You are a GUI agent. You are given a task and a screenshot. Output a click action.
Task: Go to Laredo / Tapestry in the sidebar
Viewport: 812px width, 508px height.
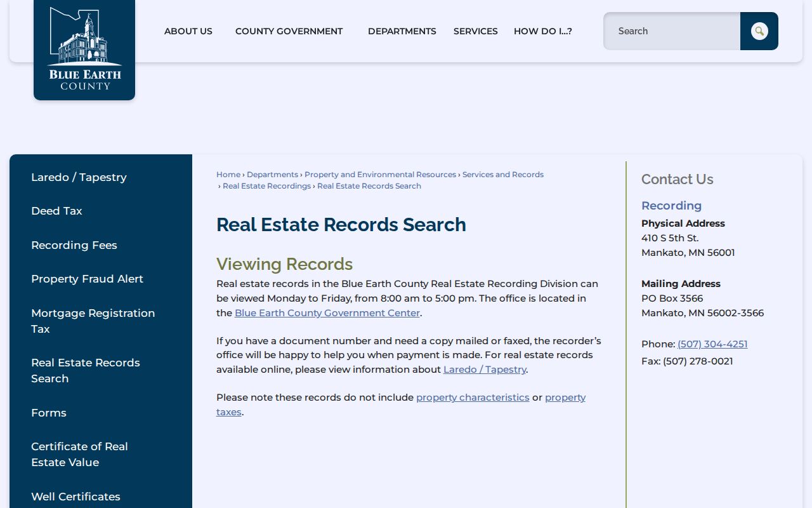tap(79, 177)
